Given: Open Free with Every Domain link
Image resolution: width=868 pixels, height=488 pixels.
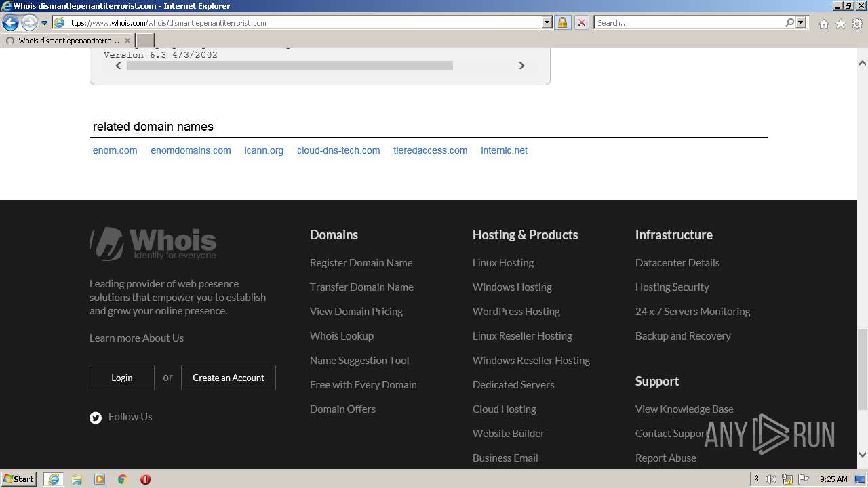Looking at the screenshot, I should point(363,384).
